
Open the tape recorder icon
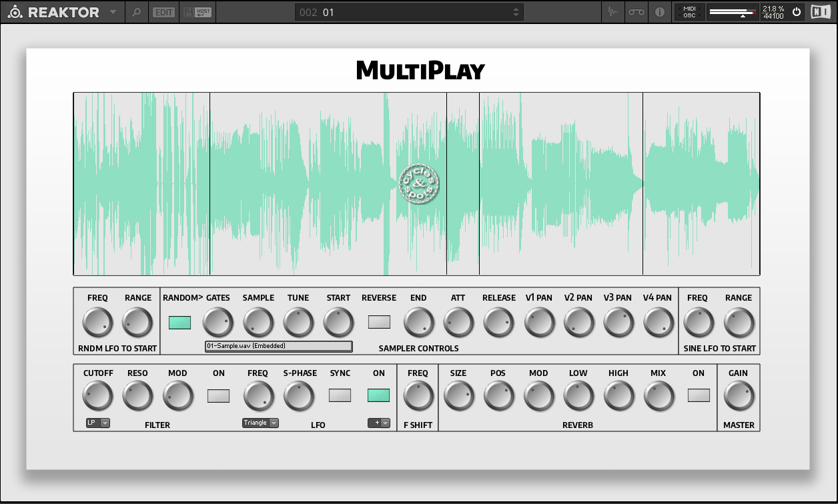637,12
